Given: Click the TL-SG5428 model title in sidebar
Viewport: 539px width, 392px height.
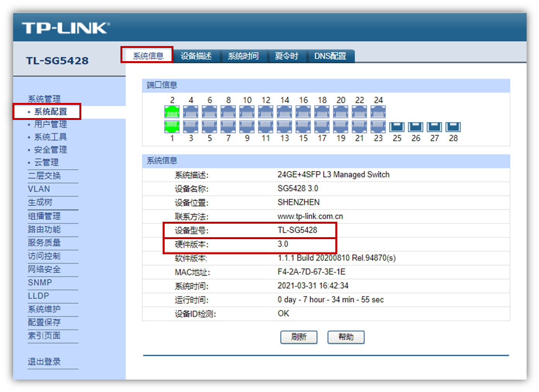Looking at the screenshot, I should [x=57, y=61].
